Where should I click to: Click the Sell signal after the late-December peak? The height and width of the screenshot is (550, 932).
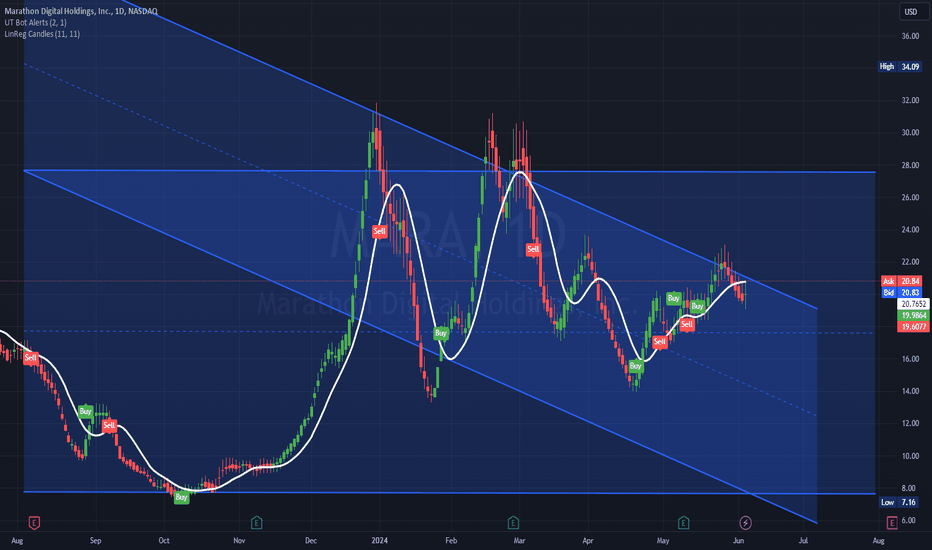point(379,231)
